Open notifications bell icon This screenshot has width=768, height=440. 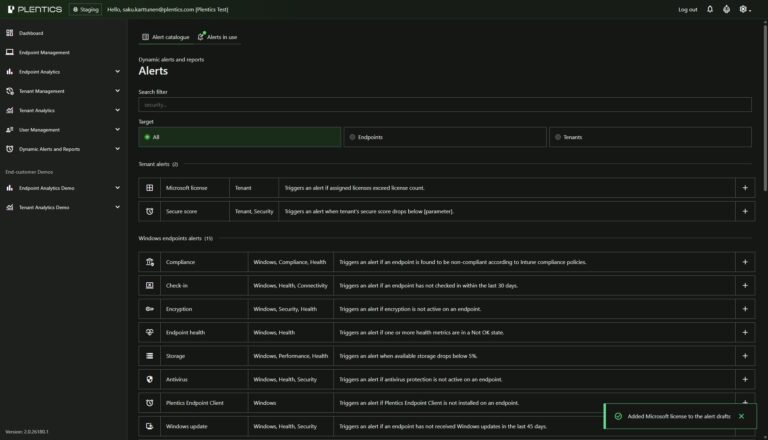point(710,9)
